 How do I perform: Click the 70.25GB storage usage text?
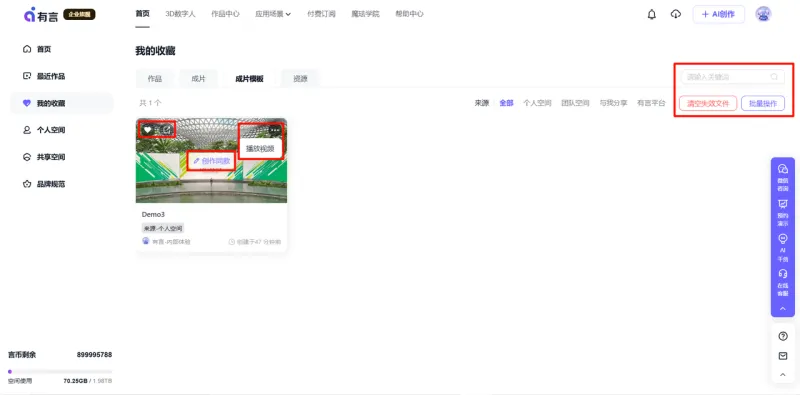click(x=76, y=381)
